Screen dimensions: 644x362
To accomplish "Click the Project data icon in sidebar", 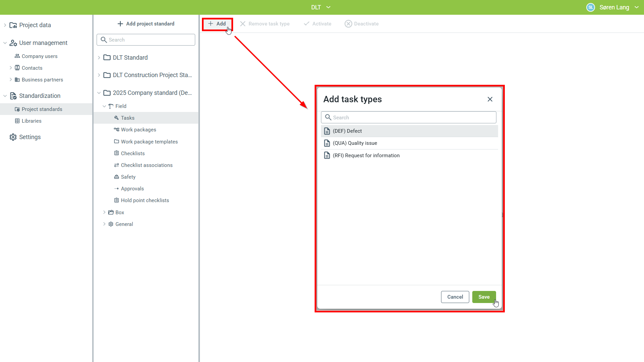I will (x=13, y=25).
